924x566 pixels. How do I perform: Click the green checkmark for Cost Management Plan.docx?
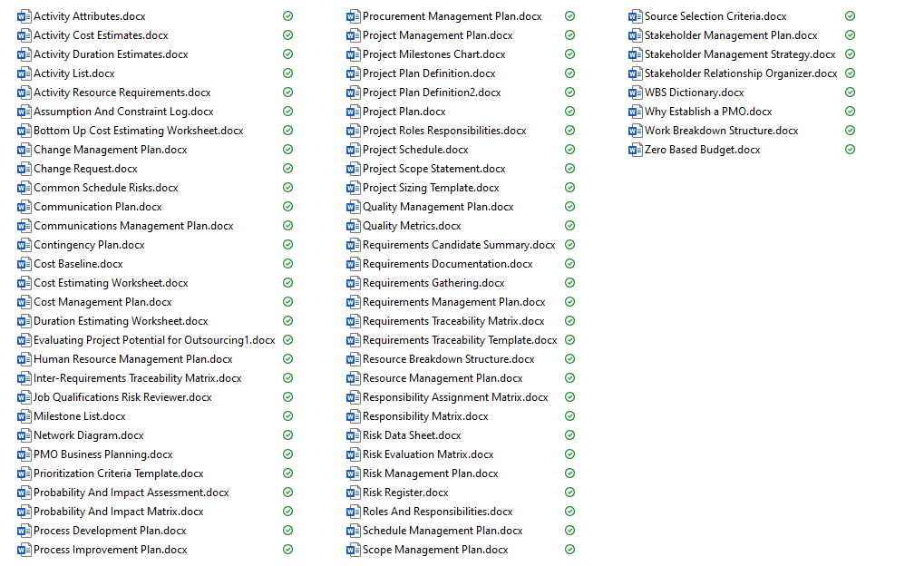click(x=287, y=302)
